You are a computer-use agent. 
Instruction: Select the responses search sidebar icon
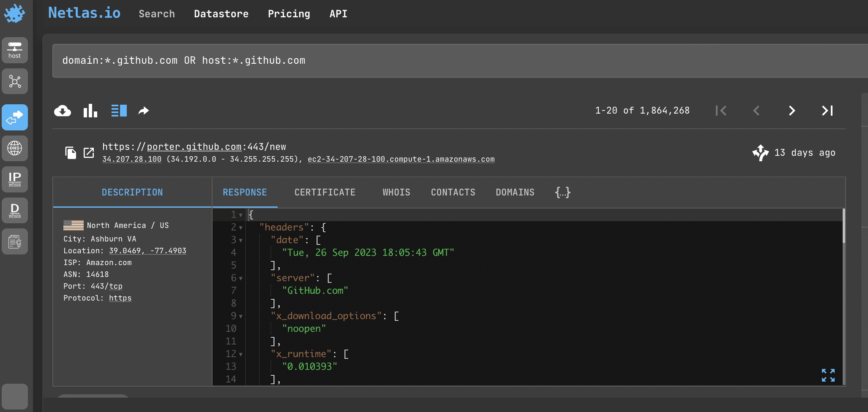15,117
